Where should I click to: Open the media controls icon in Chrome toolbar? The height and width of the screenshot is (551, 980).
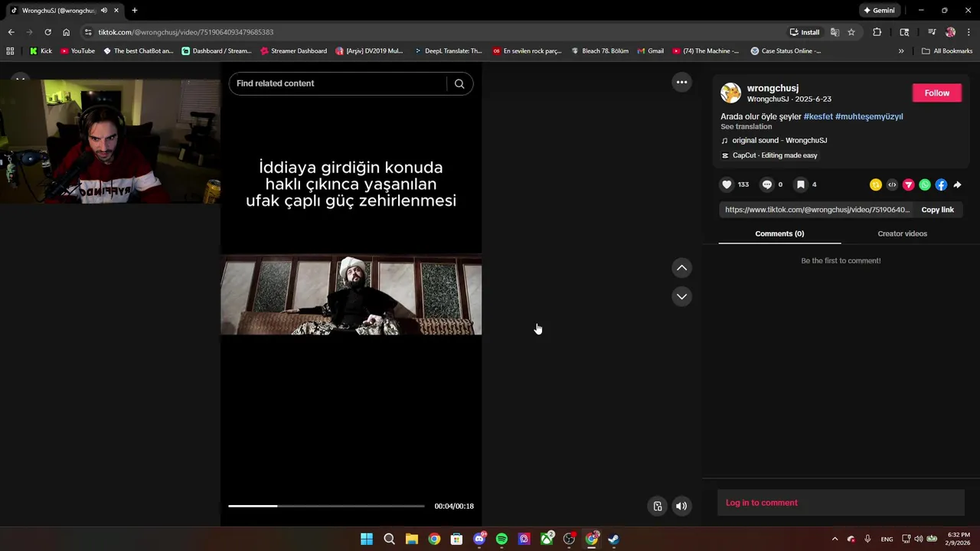coord(932,32)
